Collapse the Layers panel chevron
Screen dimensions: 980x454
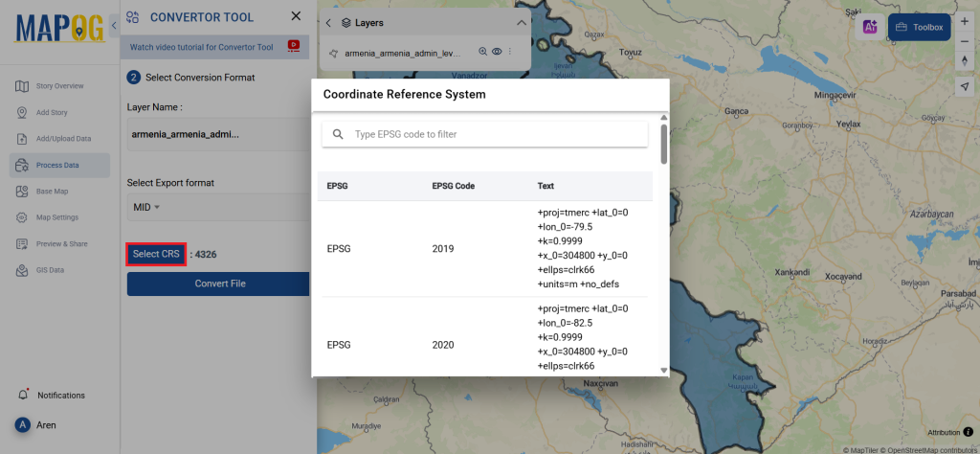(x=522, y=23)
